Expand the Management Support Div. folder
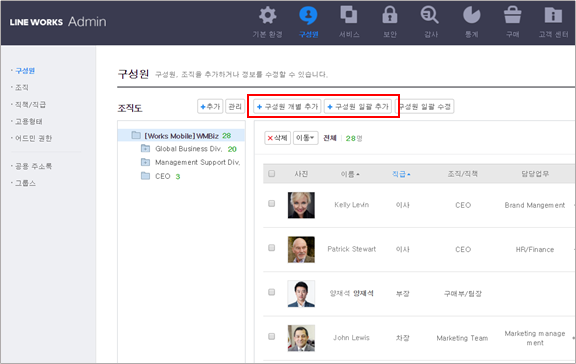This screenshot has height=364, width=576. (x=145, y=162)
